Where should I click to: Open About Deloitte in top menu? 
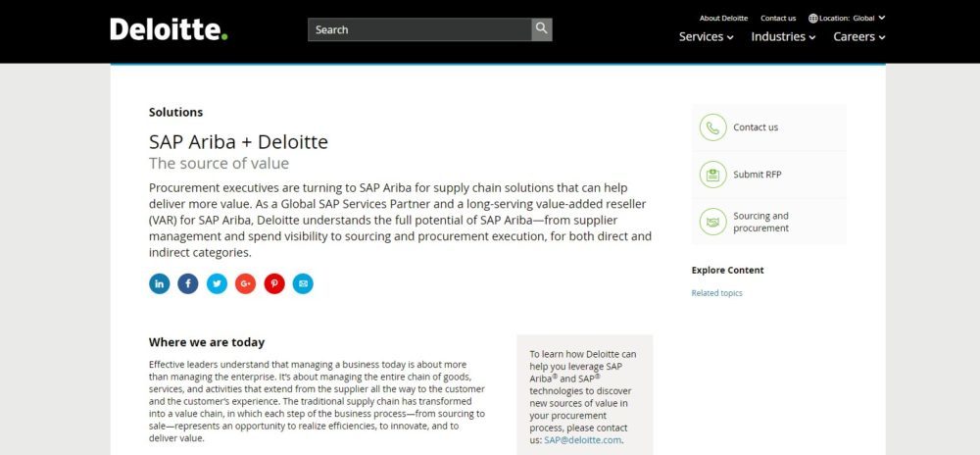click(723, 18)
